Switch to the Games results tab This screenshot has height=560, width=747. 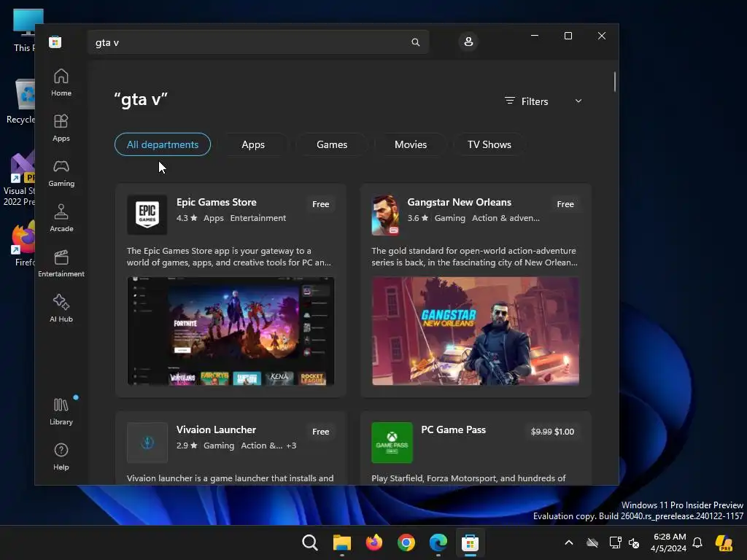(x=332, y=144)
